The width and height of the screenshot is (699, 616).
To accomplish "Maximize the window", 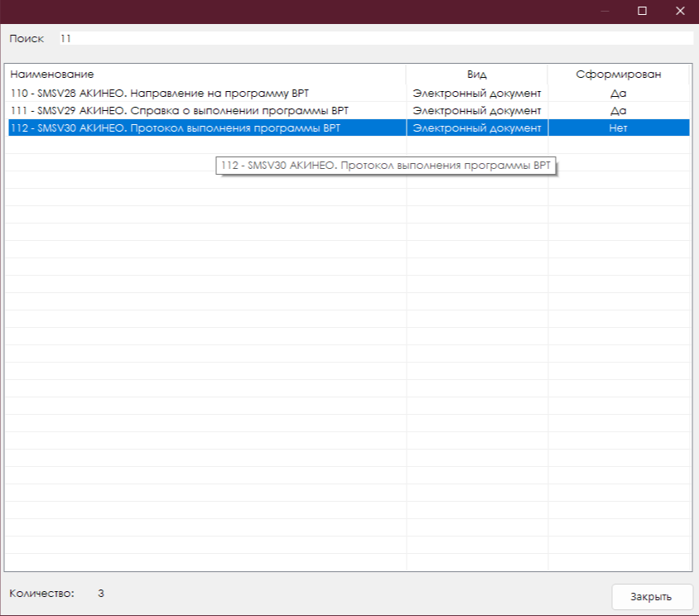I will click(x=642, y=11).
